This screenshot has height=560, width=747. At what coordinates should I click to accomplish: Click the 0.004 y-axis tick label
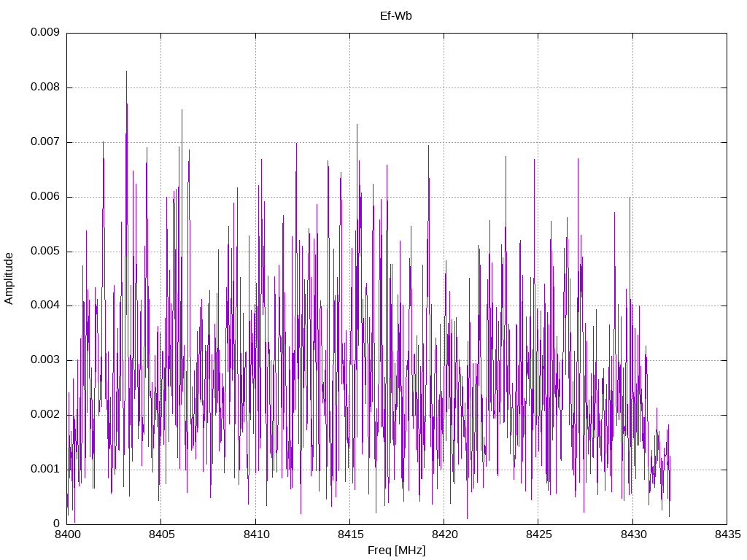[45, 306]
